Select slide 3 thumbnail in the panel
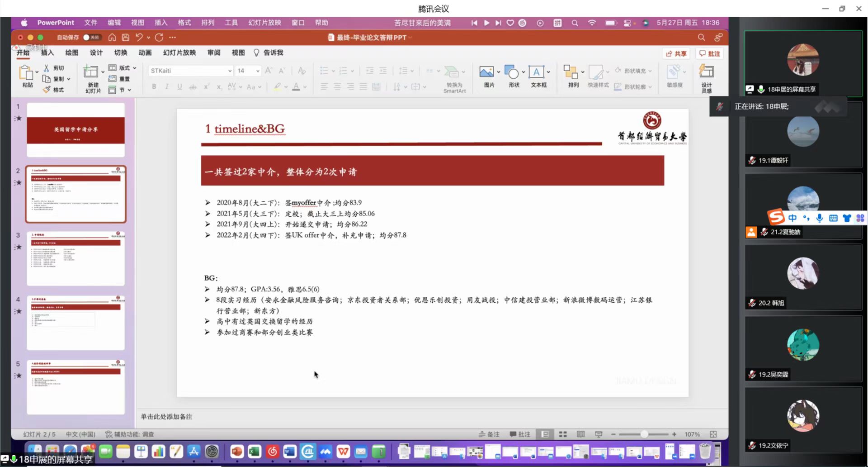 pyautogui.click(x=75, y=258)
